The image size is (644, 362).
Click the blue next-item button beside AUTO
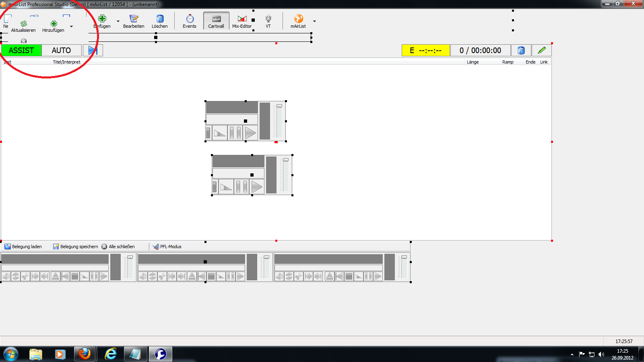[x=93, y=50]
